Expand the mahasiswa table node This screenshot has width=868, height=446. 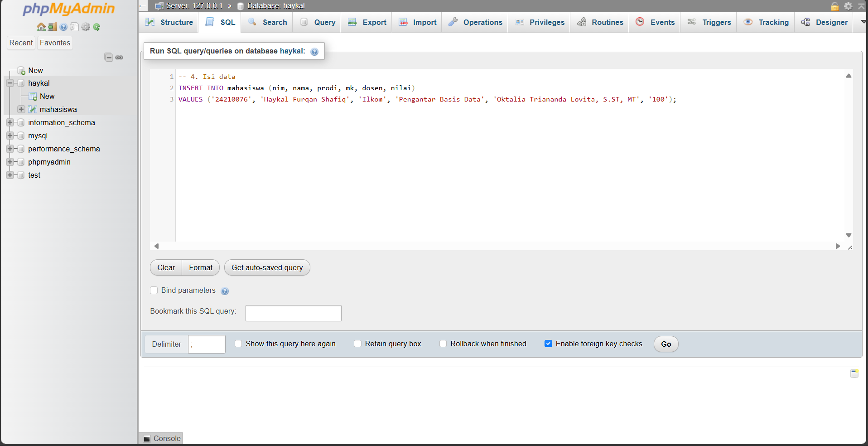point(21,109)
